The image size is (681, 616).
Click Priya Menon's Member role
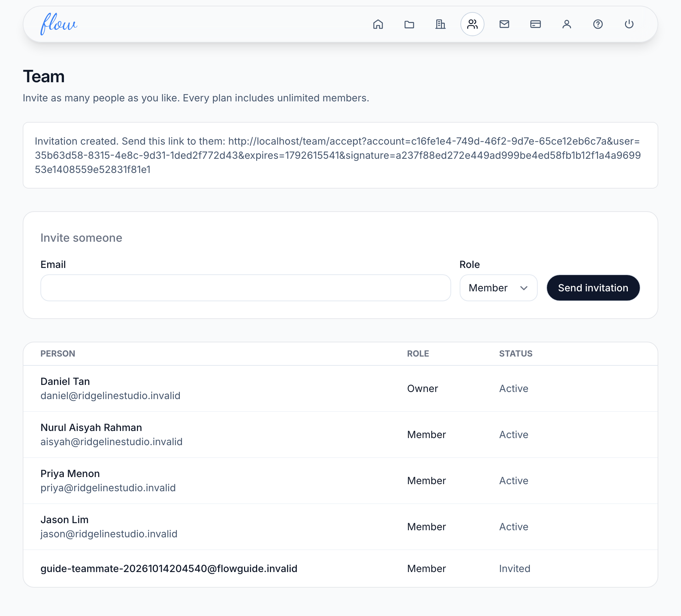pos(426,481)
